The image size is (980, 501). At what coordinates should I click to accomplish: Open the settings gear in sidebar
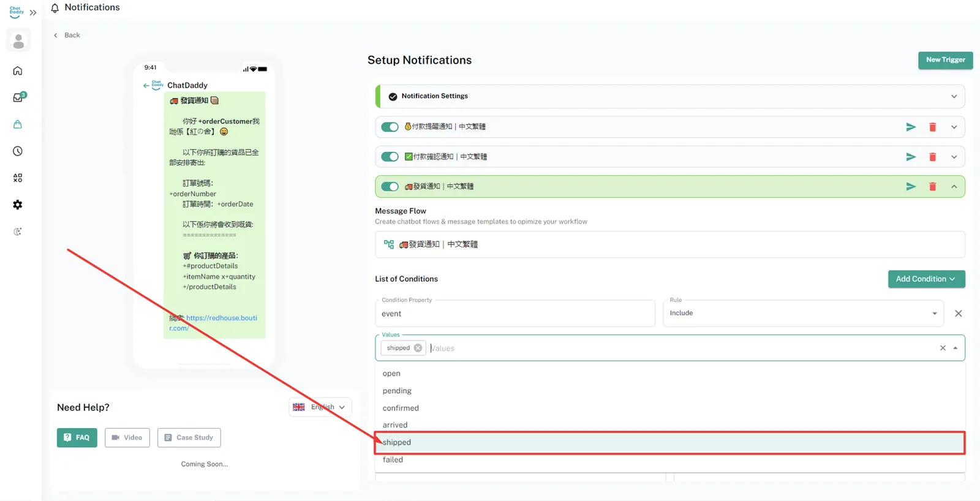tap(18, 205)
